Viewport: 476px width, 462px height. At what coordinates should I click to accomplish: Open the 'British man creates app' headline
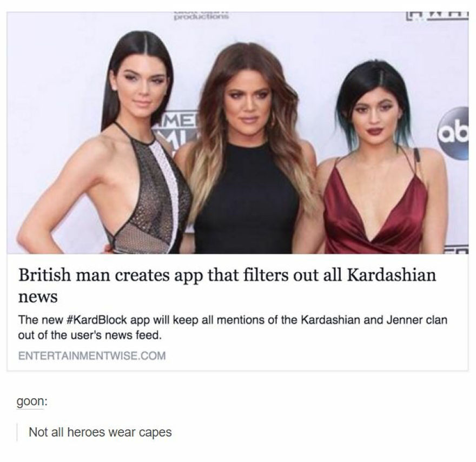pos(227,285)
